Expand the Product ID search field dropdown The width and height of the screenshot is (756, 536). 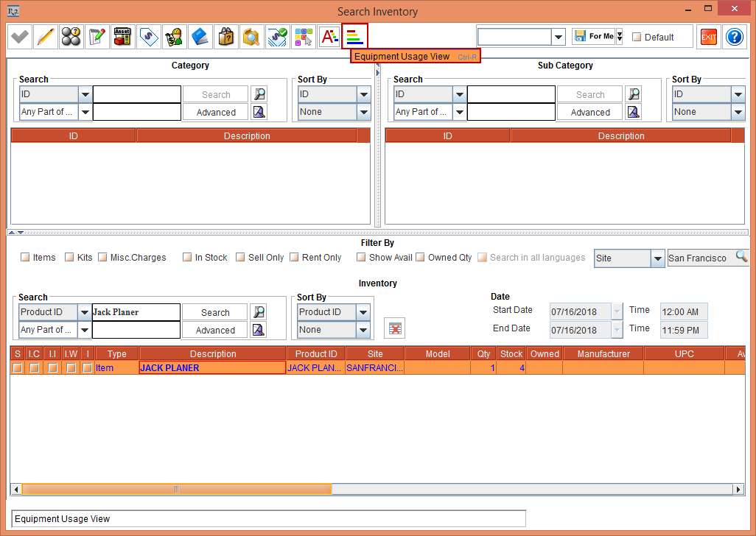(85, 312)
